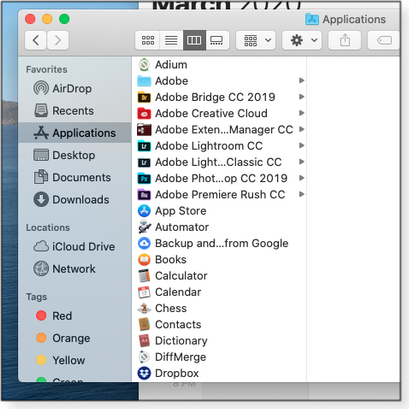Select Applications in the sidebar
The image size is (409, 409).
click(75, 133)
